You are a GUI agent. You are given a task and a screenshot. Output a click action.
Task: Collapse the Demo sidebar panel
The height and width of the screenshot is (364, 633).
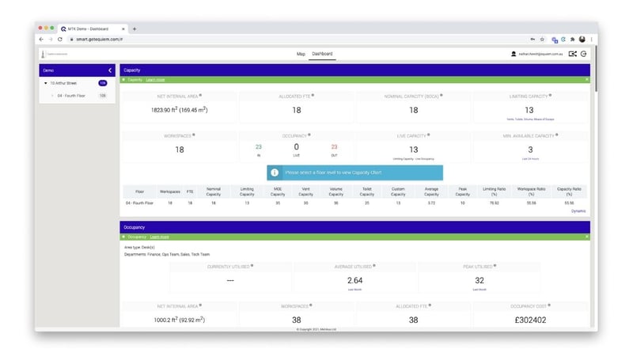click(x=109, y=70)
